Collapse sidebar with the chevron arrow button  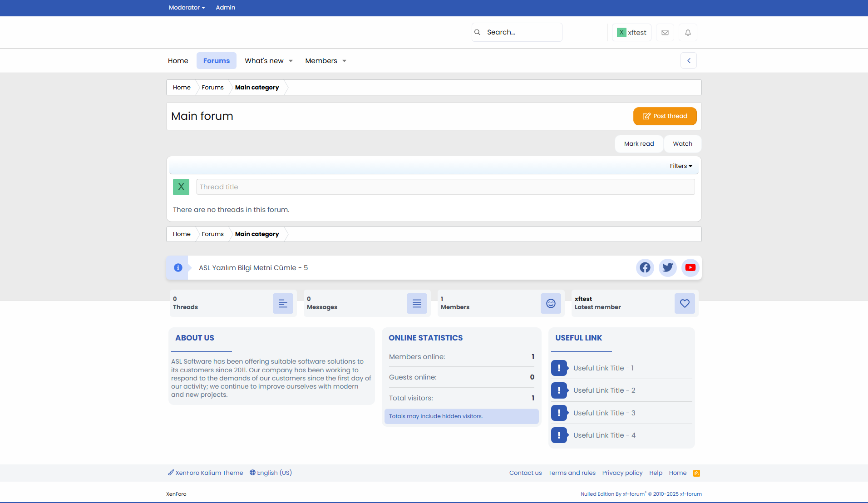point(688,61)
